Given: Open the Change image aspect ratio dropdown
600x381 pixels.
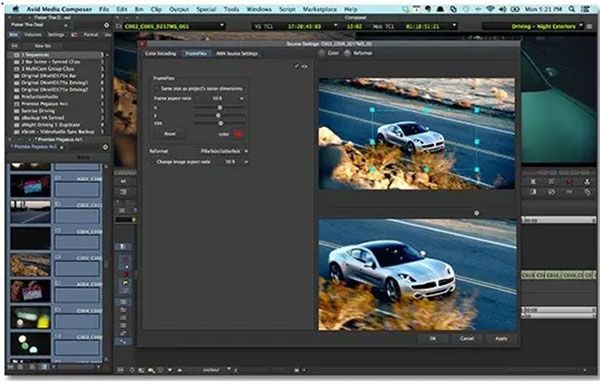Looking at the screenshot, I should click(x=236, y=162).
